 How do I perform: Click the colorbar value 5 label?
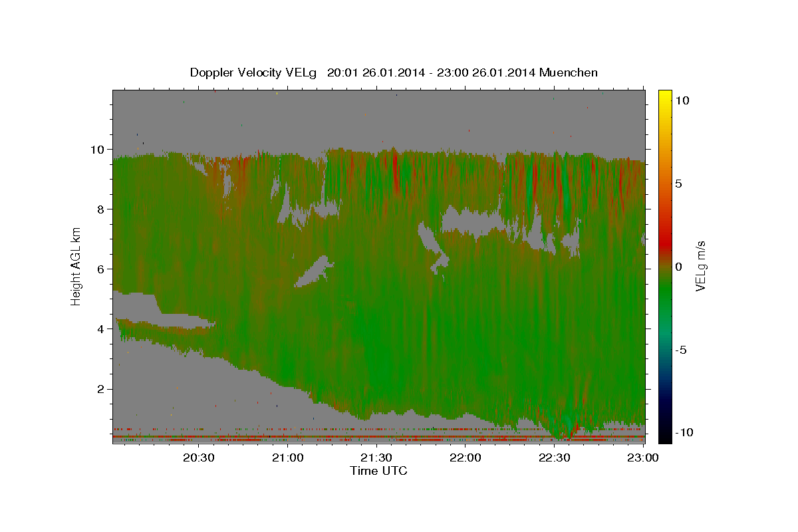678,183
